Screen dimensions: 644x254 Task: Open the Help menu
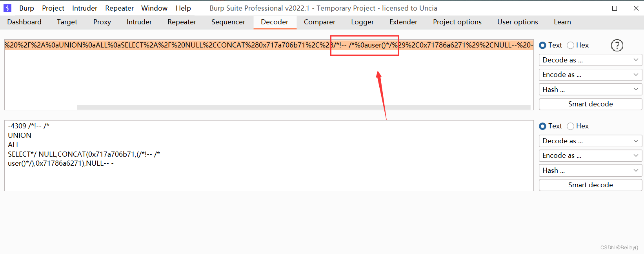tap(183, 8)
